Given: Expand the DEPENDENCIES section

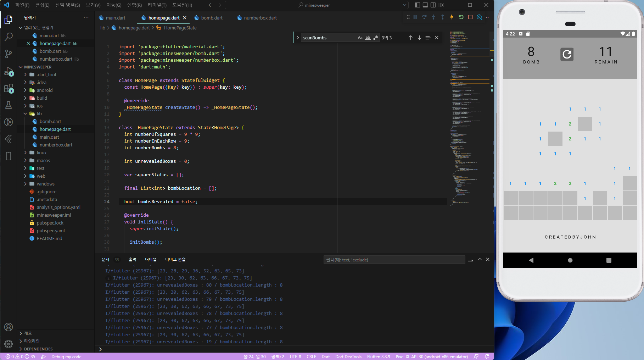Looking at the screenshot, I should 38,349.
